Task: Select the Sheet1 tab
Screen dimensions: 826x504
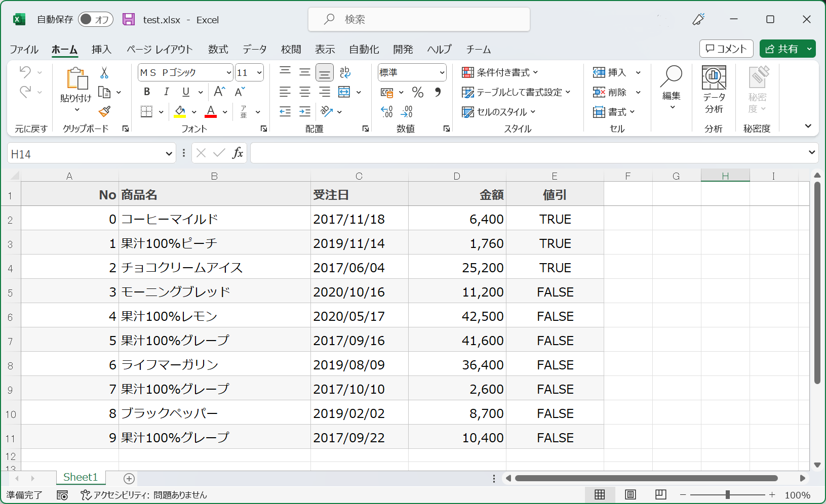Action: click(81, 477)
